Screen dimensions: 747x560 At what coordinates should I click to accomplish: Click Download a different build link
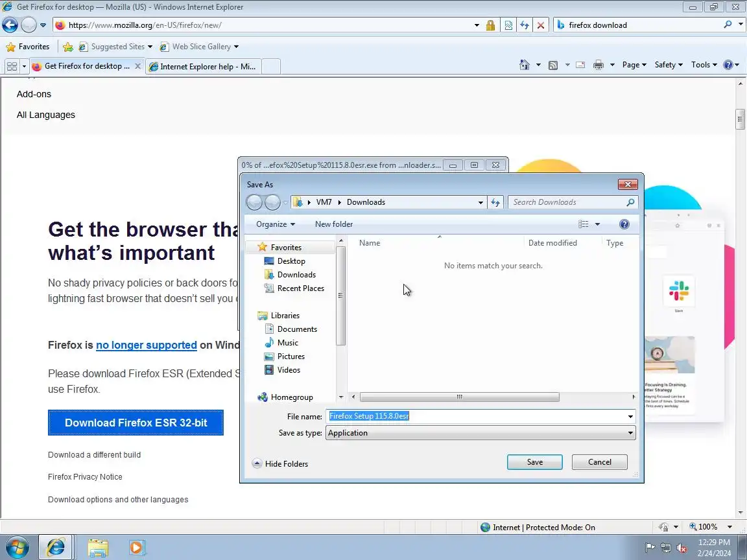coord(94,455)
